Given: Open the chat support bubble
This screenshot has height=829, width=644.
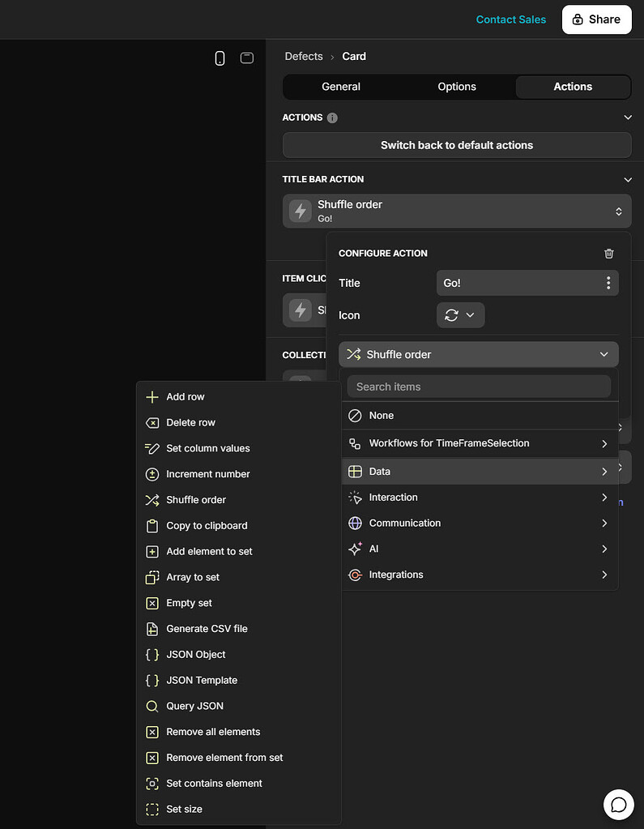Looking at the screenshot, I should [x=619, y=804].
